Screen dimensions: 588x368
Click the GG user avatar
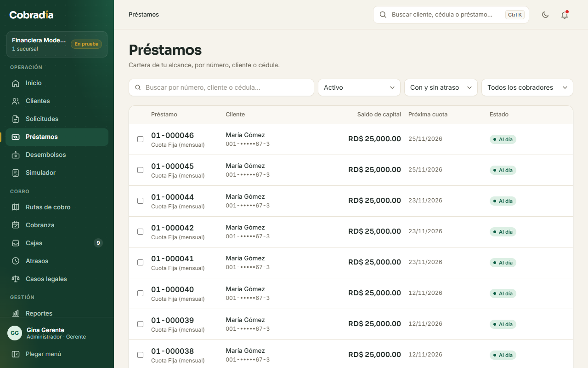pyautogui.click(x=15, y=333)
